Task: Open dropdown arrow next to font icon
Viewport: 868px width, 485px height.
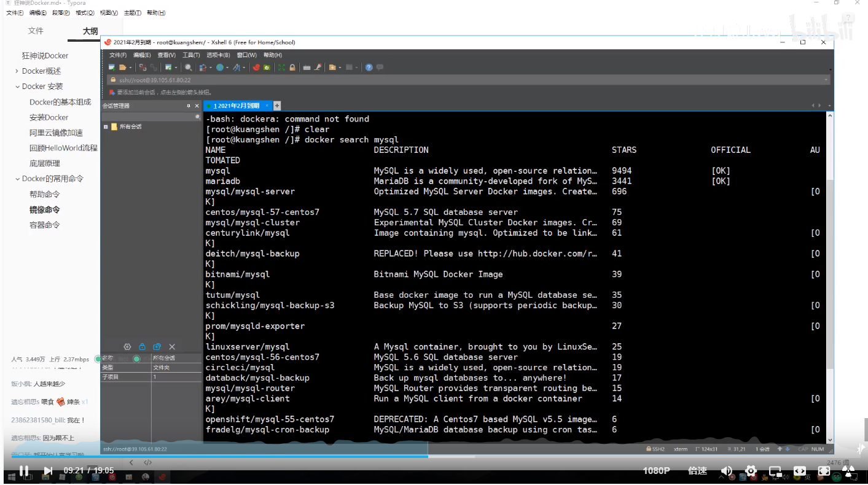Action: [244, 68]
